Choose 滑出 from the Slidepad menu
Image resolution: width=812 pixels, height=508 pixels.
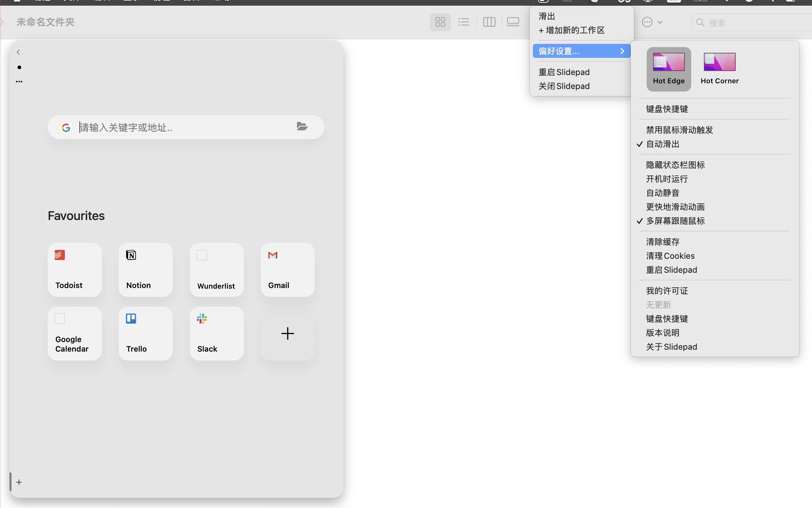click(581, 16)
